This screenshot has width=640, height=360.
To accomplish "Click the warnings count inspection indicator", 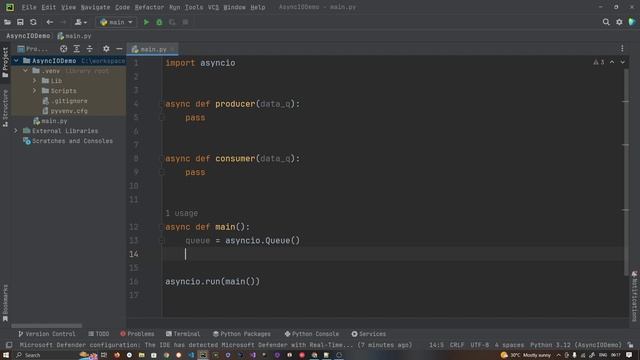I will point(599,62).
